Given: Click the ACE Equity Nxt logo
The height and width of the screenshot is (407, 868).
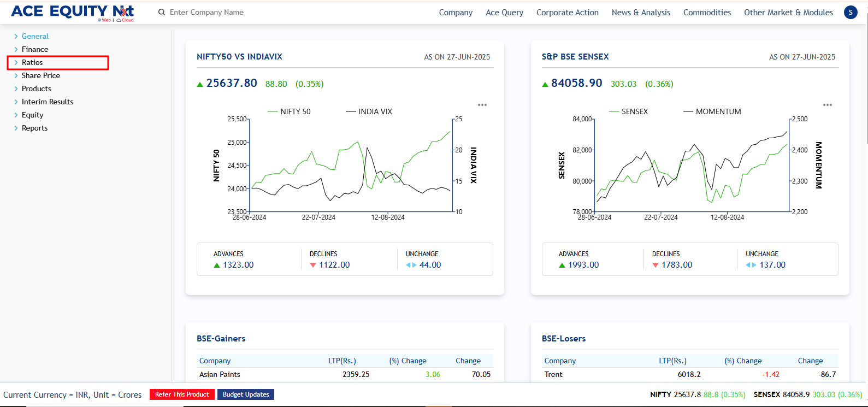Looking at the screenshot, I should [x=73, y=12].
